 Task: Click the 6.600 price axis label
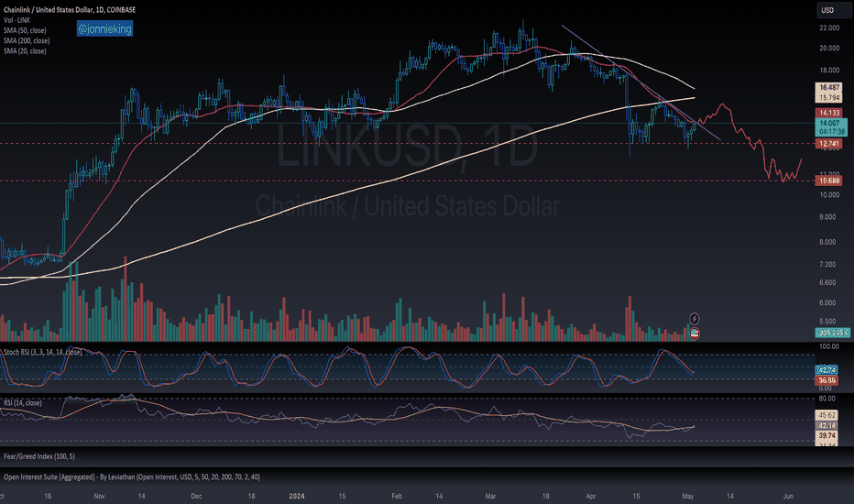(827, 282)
